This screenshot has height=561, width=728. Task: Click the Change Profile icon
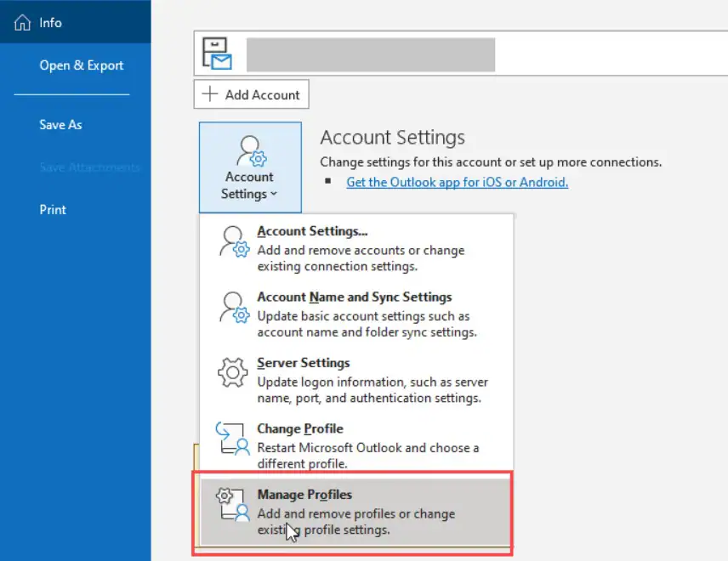pyautogui.click(x=232, y=439)
